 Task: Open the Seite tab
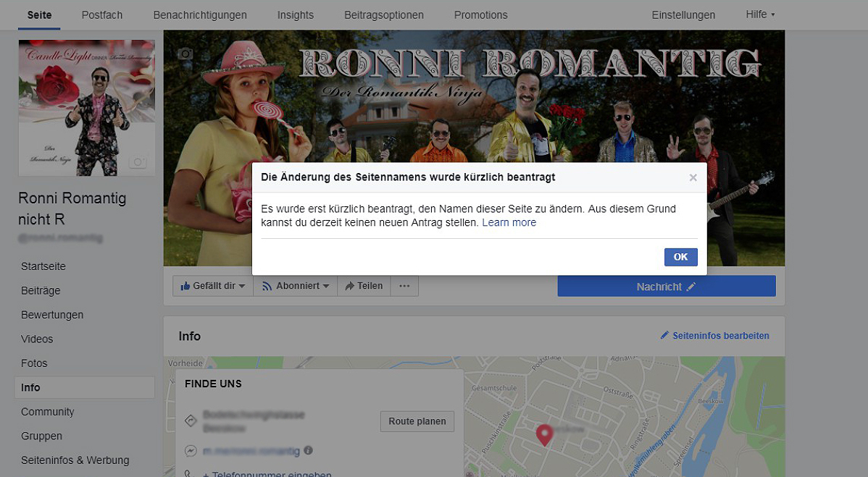[39, 15]
